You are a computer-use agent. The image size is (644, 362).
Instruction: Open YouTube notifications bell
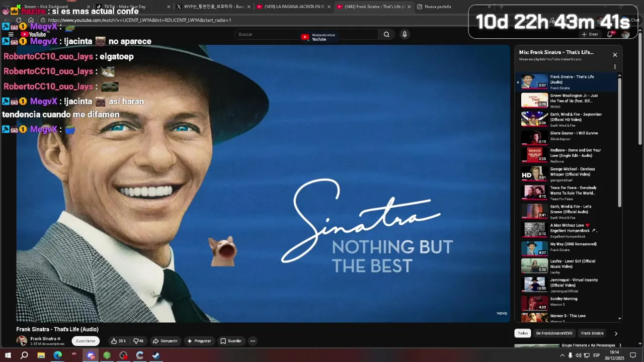pyautogui.click(x=610, y=34)
